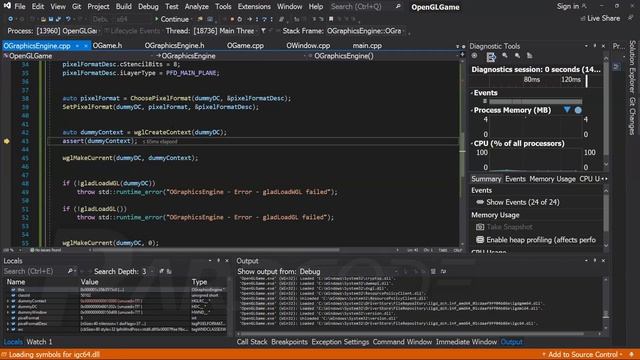The height and width of the screenshot is (360, 640).
Task: Toggle word wrap icon in Output panel
Action: (444, 271)
